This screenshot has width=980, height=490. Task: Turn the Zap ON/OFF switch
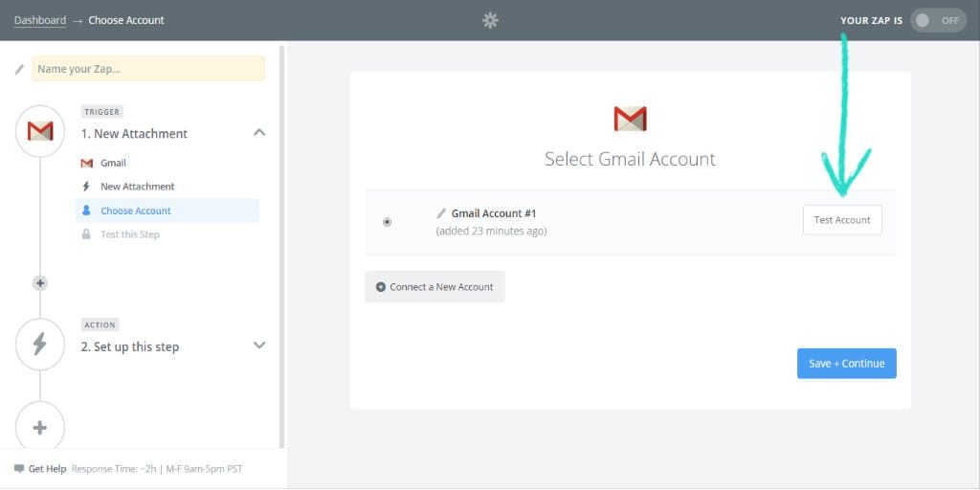pyautogui.click(x=938, y=21)
